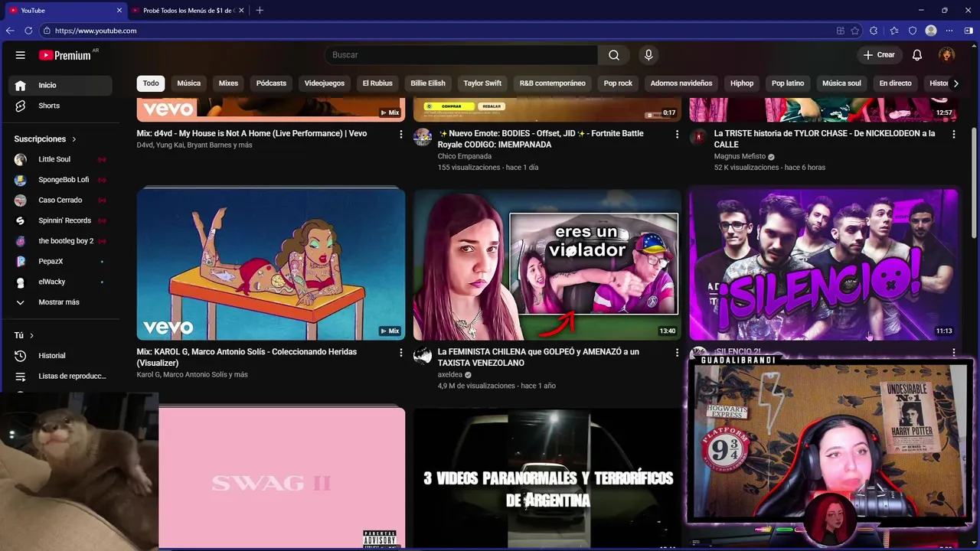Select the El Rubius filter chip
This screenshot has height=551, width=980.
pyautogui.click(x=377, y=83)
